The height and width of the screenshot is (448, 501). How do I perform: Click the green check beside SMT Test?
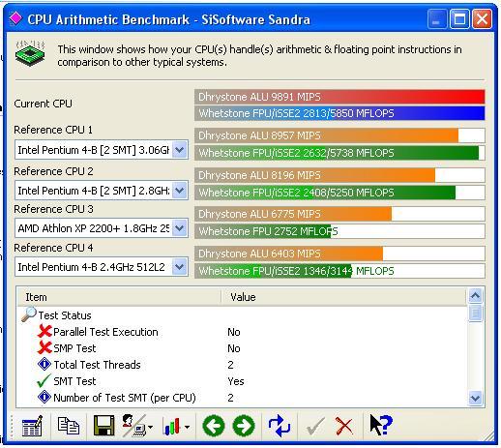point(44,380)
